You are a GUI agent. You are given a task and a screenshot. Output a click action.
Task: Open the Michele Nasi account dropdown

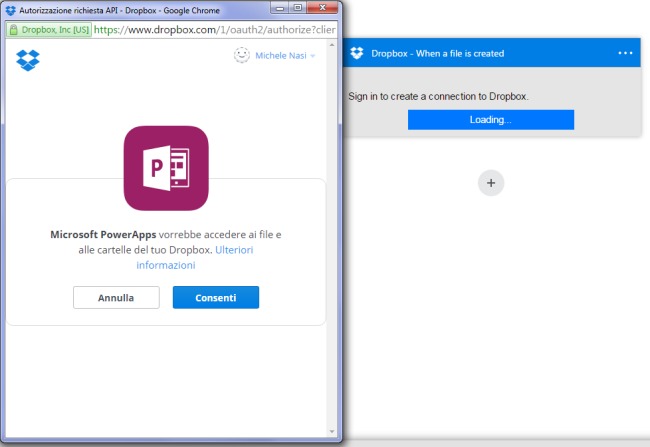[285, 56]
